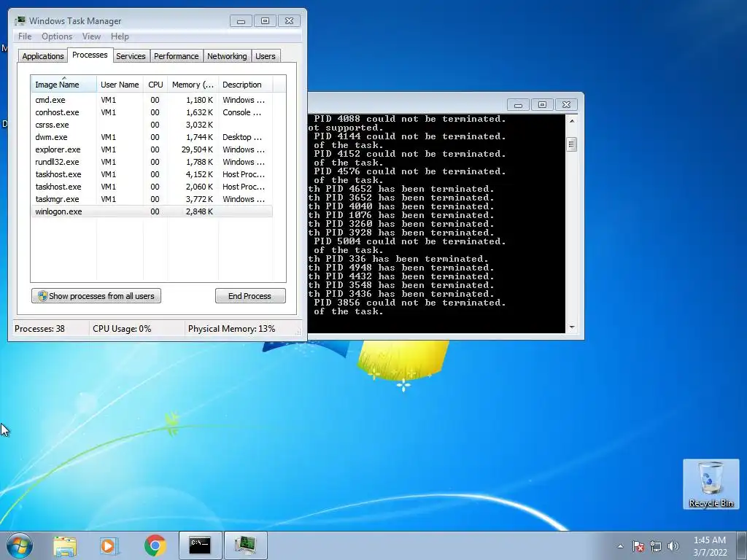Viewport: 747px width, 560px height.
Task: Click the network tray icon
Action: [x=656, y=546]
